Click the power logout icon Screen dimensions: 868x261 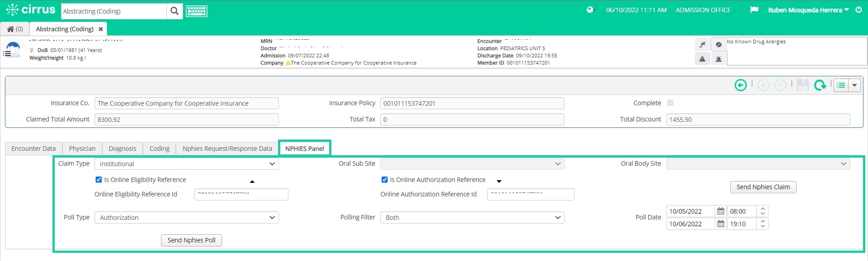tap(859, 10)
